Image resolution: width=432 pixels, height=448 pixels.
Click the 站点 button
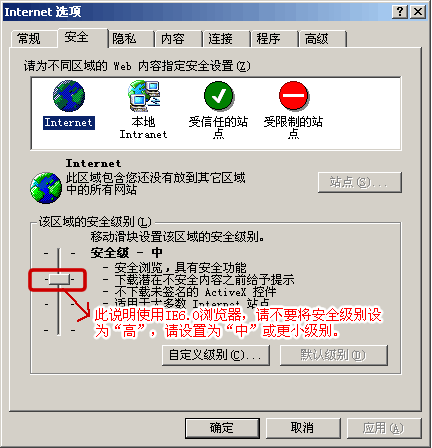click(360, 182)
